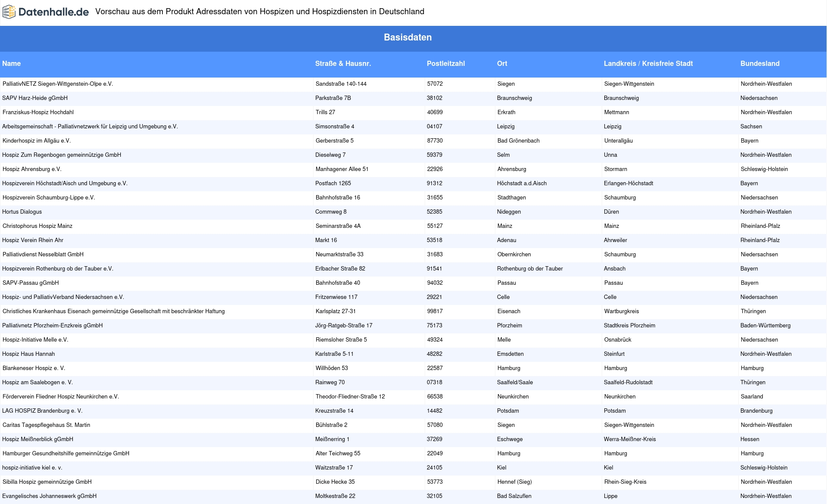Click the Hessen state cell
This screenshot has width=827, height=504.
coord(749,439)
